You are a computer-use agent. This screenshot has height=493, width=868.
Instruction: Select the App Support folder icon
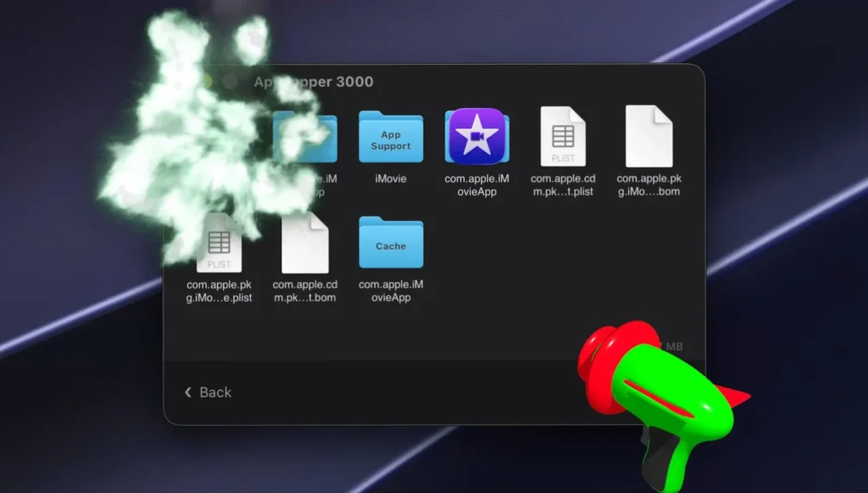[391, 137]
